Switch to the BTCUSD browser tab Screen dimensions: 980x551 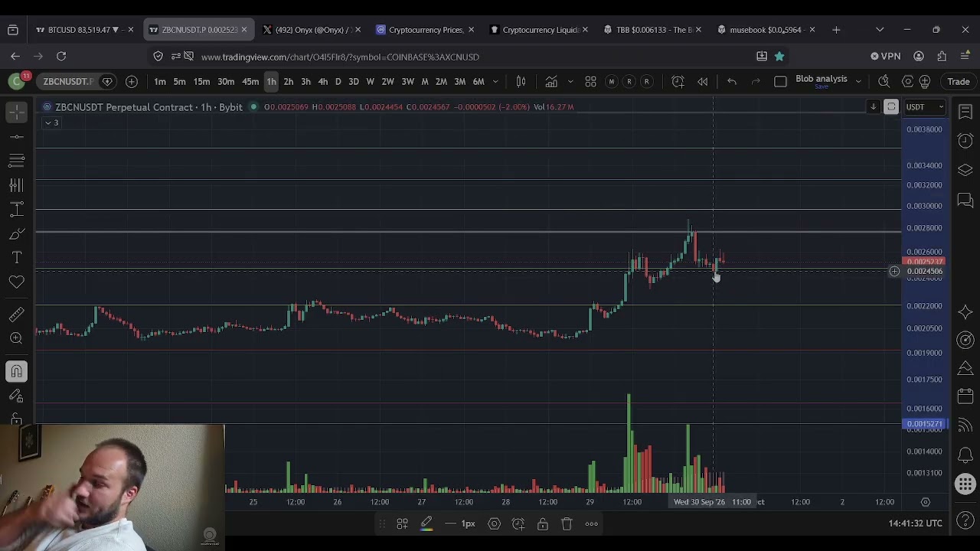(85, 30)
